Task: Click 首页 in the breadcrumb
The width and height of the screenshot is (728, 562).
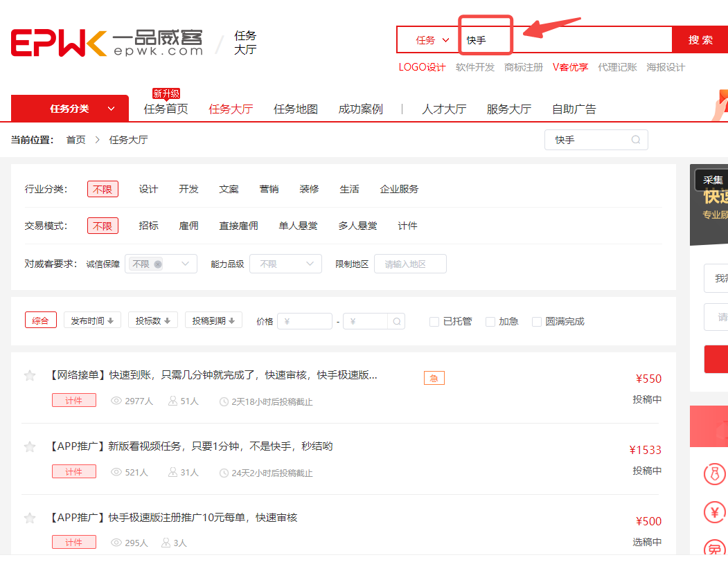Action: point(76,140)
